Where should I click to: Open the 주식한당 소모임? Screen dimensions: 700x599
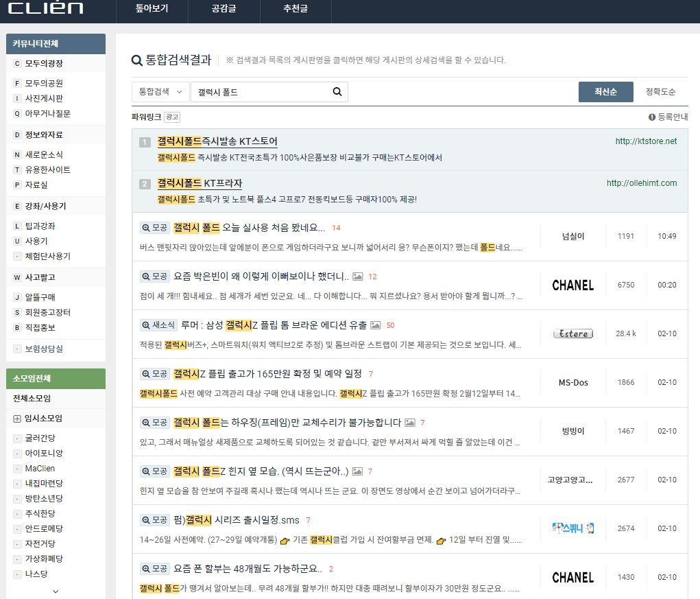(40, 514)
